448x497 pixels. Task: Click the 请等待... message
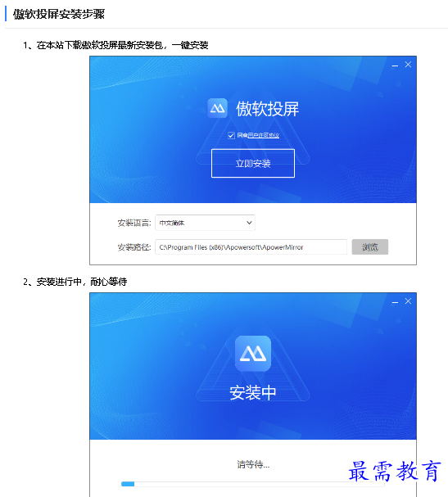[253, 465]
